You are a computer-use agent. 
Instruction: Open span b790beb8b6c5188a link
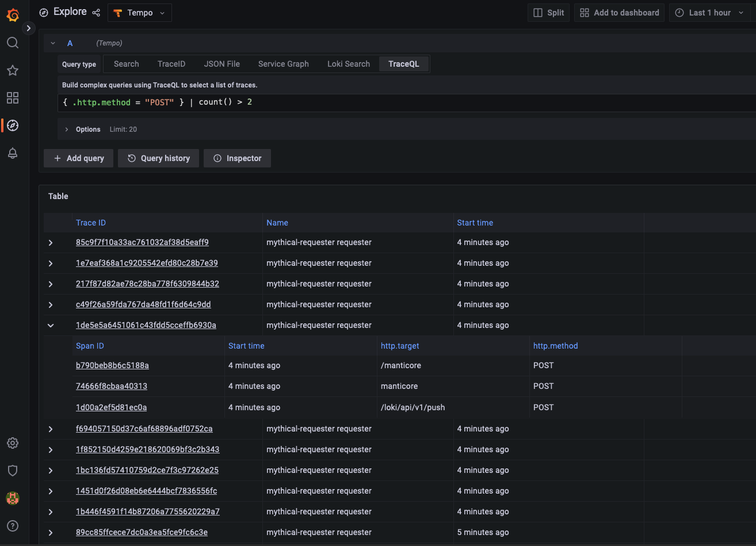112,365
